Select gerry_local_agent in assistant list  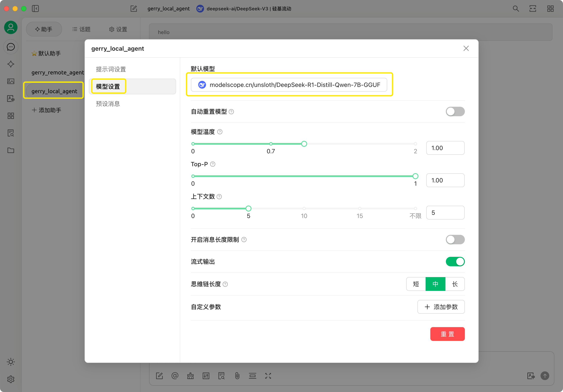[x=54, y=91]
